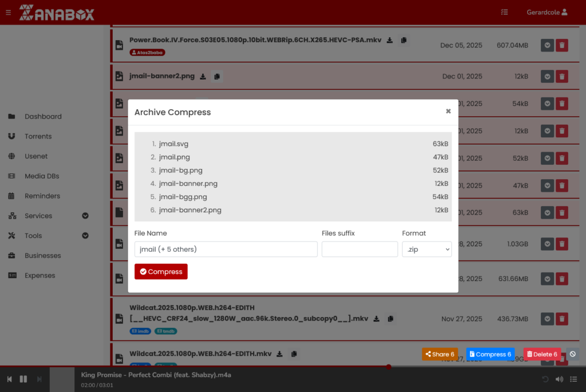The image size is (586, 392).
Task: Click the playback progress bar of the song
Action: (286, 367)
